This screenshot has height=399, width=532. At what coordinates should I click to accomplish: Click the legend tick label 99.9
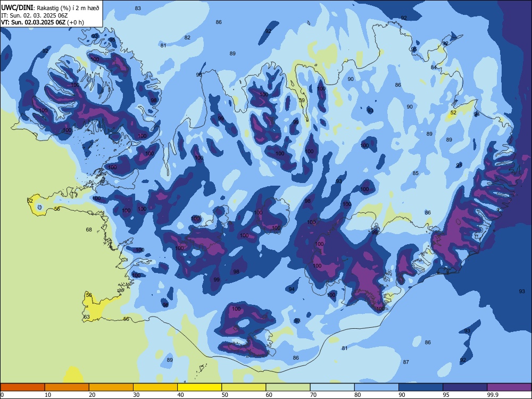493,395
